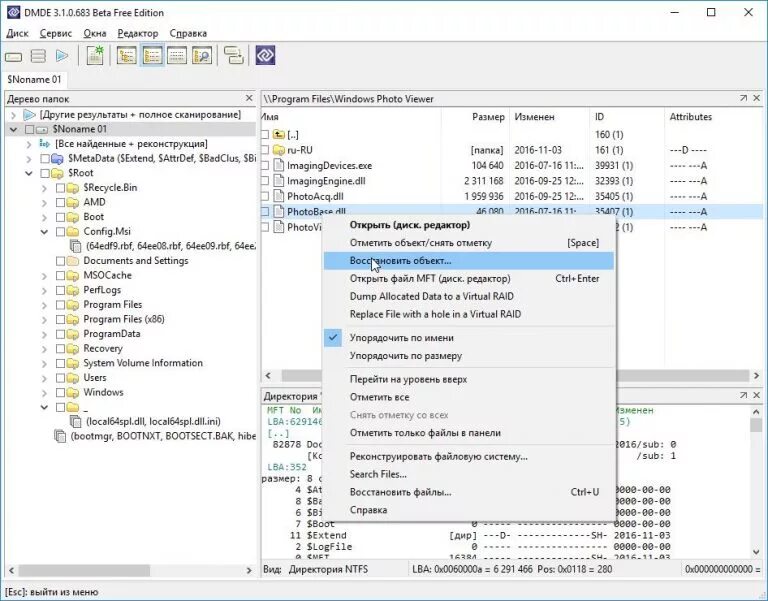Click the PhotoAcq.dll file icon
Image resolution: width=768 pixels, height=601 pixels.
tap(278, 196)
